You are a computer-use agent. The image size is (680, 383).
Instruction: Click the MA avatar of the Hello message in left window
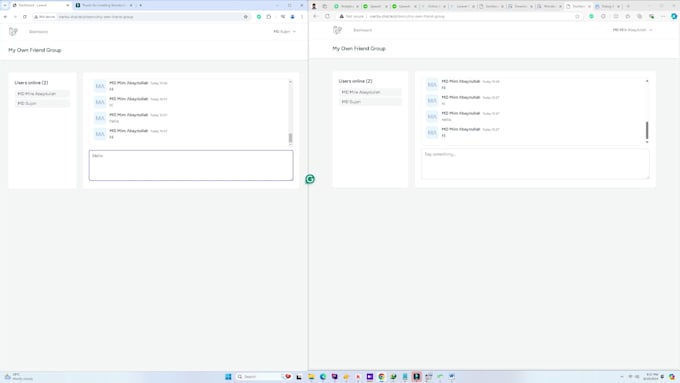(100, 118)
